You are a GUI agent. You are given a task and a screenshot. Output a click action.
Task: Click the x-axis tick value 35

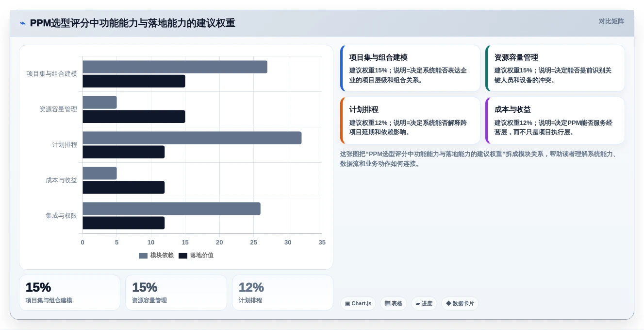[322, 243]
